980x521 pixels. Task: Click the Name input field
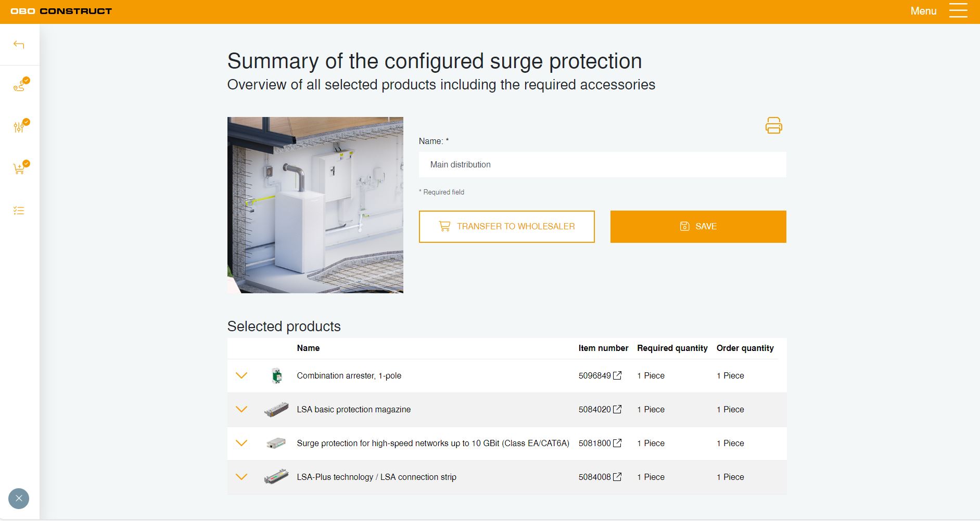[602, 164]
